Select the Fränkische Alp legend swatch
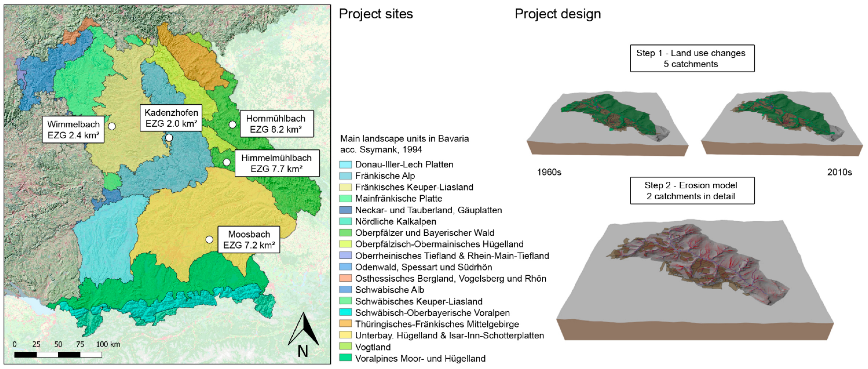 coord(345,176)
